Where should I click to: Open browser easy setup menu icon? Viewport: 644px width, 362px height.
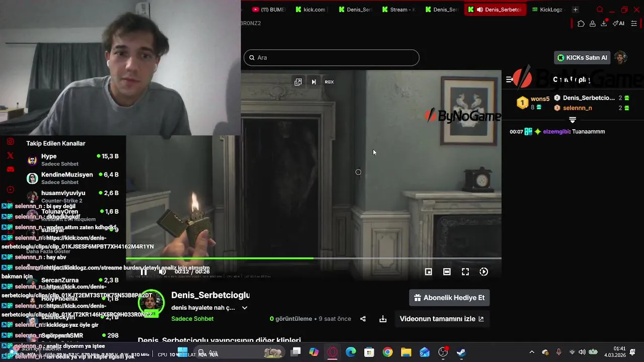pyautogui.click(x=634, y=24)
